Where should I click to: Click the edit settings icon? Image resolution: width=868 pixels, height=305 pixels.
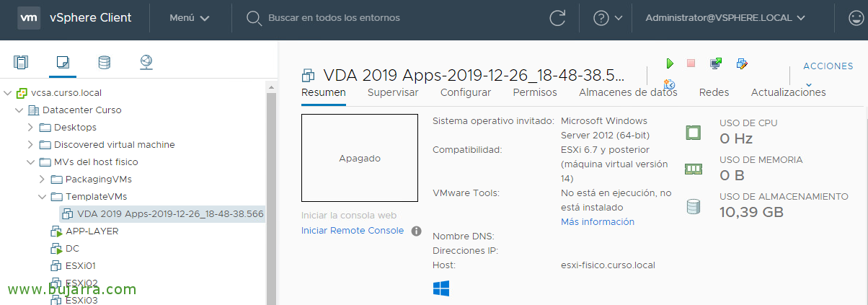[x=742, y=63]
